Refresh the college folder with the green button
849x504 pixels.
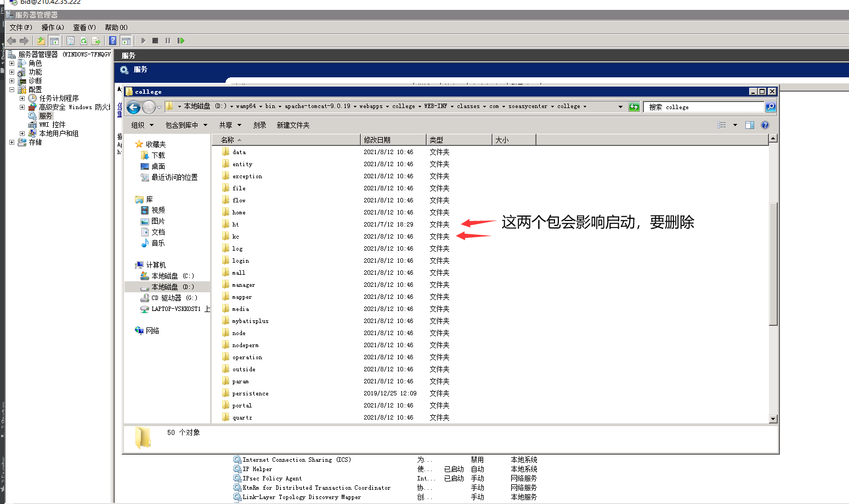pos(634,107)
